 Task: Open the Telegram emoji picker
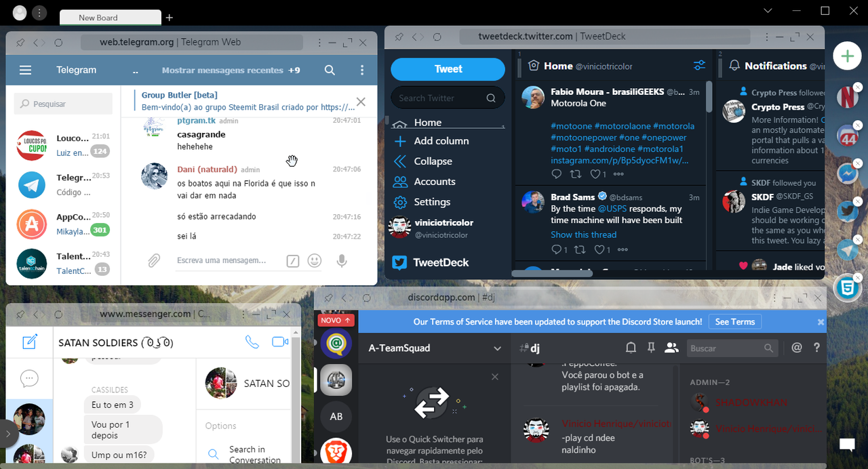point(314,260)
